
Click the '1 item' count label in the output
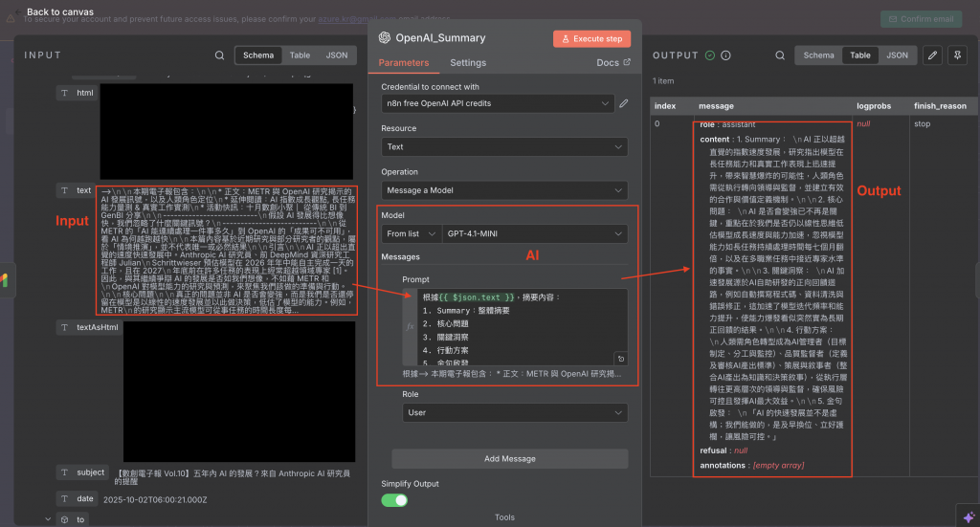tap(663, 81)
